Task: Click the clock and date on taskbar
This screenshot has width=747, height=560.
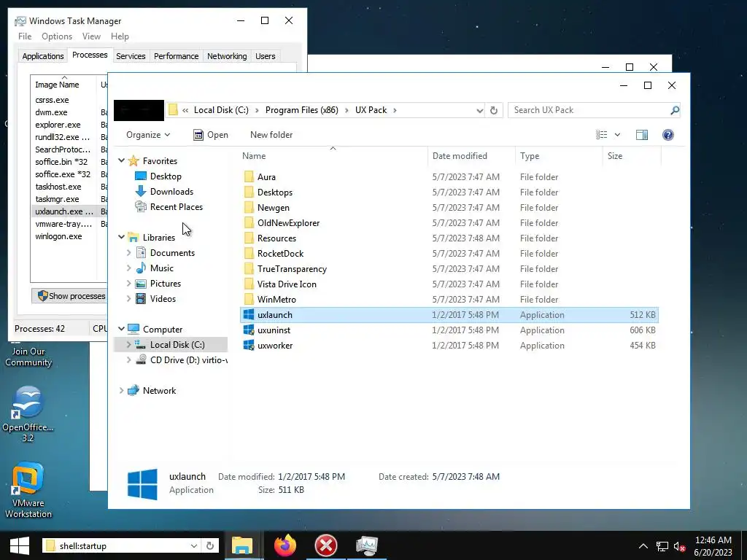Action: coord(713,546)
